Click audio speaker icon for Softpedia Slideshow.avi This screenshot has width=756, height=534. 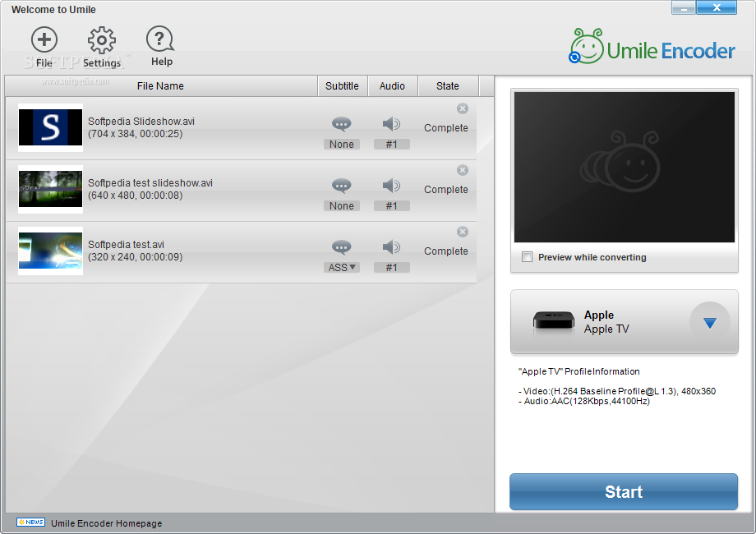point(391,124)
